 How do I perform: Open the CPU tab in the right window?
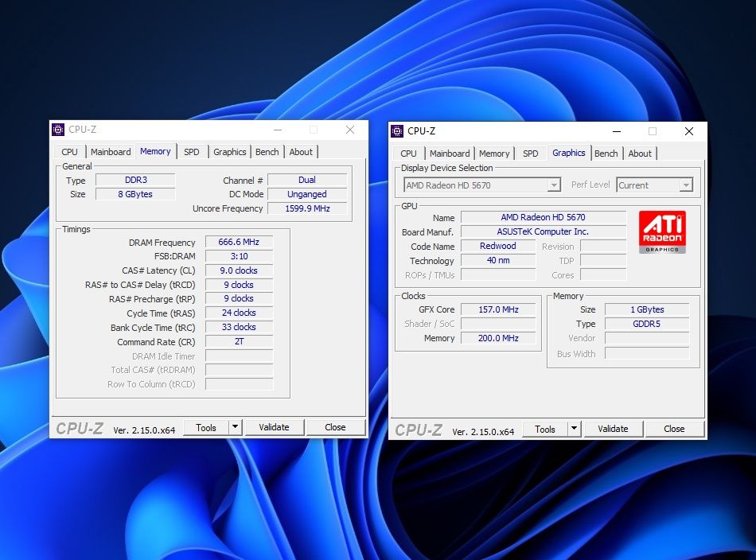tap(408, 154)
